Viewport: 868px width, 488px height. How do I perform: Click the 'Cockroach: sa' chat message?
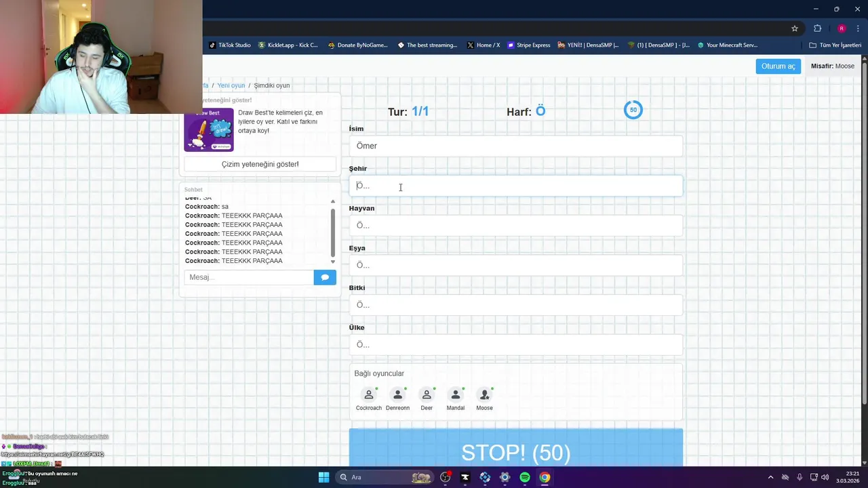point(207,207)
